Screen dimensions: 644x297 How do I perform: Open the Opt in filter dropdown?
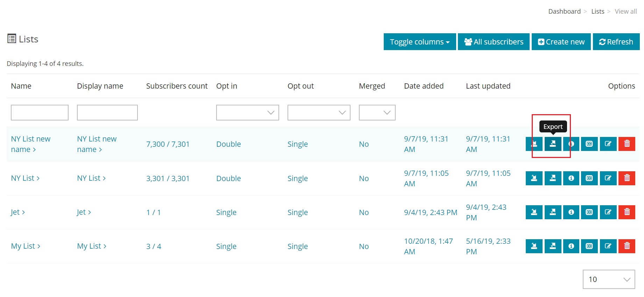coord(247,113)
